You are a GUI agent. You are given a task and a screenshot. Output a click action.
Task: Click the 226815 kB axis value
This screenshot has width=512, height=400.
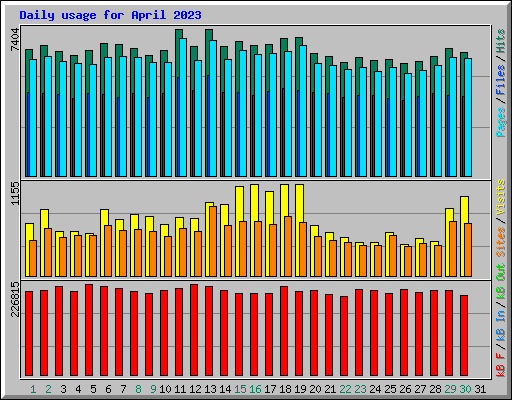15,299
